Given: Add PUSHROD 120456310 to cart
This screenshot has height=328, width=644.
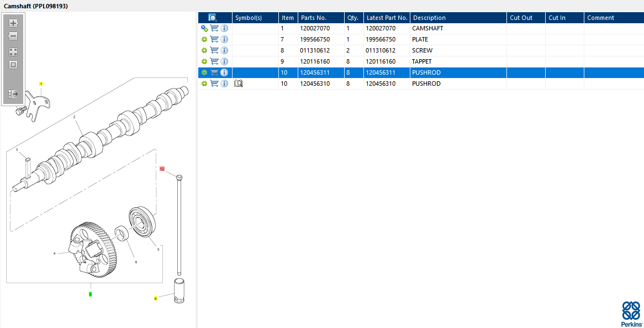Looking at the screenshot, I should point(214,84).
